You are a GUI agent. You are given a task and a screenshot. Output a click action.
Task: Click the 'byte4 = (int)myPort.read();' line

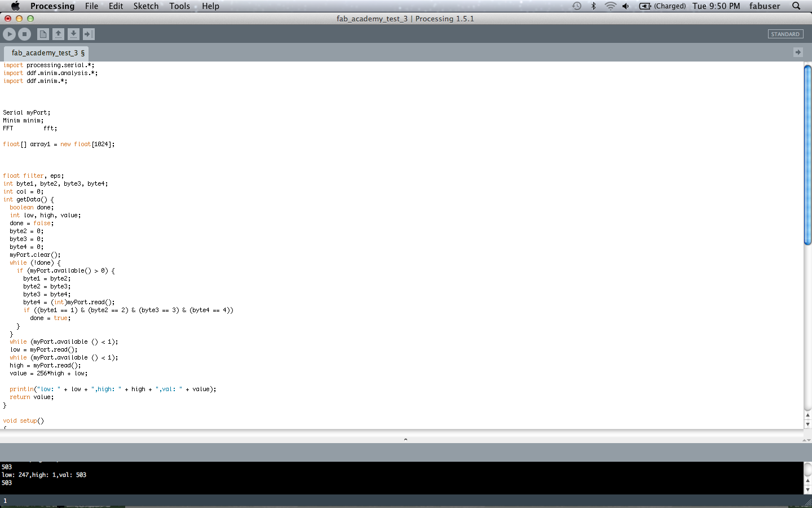click(69, 303)
